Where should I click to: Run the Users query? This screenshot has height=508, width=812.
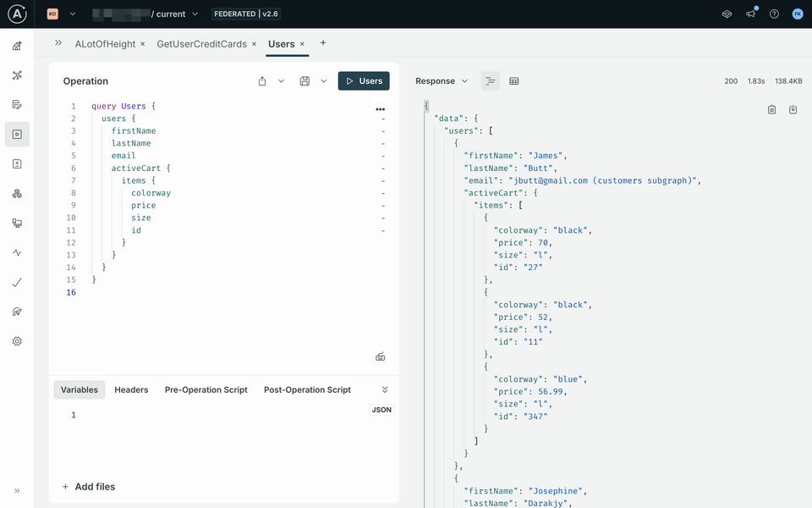pyautogui.click(x=364, y=81)
